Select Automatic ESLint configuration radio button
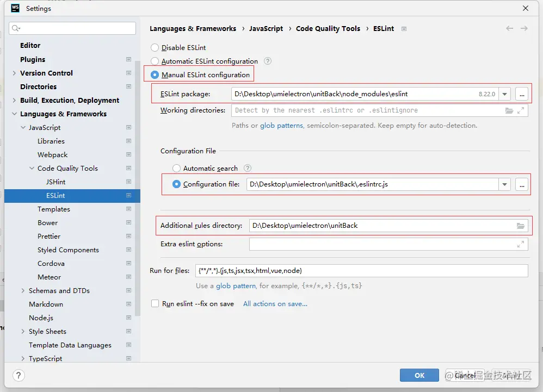543x392 pixels. [155, 61]
